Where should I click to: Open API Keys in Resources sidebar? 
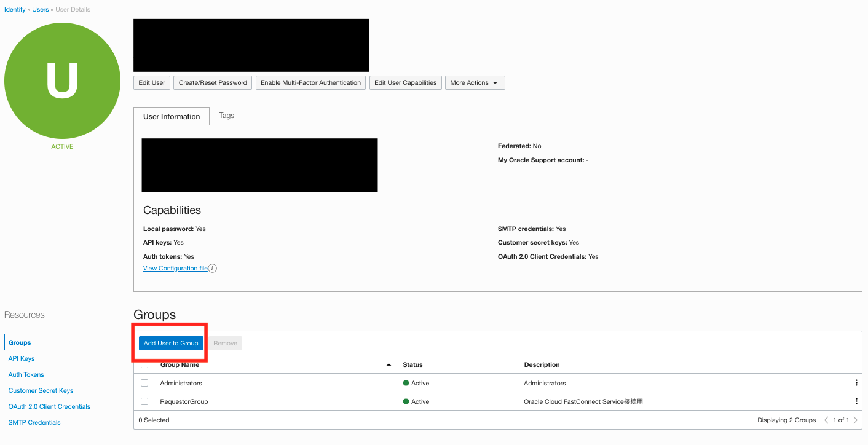pyautogui.click(x=22, y=359)
